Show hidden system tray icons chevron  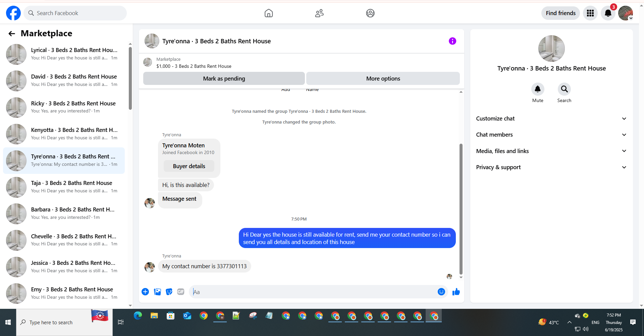click(569, 322)
